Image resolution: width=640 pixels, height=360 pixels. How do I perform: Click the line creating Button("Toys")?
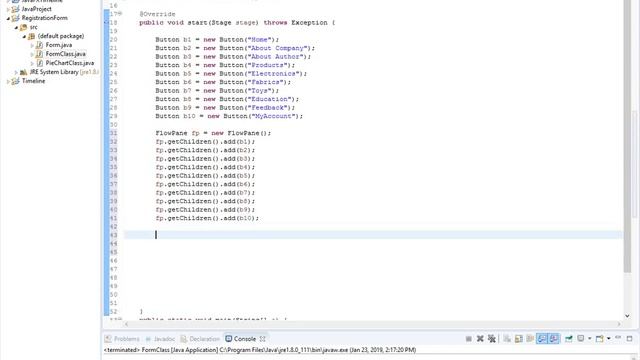217,91
